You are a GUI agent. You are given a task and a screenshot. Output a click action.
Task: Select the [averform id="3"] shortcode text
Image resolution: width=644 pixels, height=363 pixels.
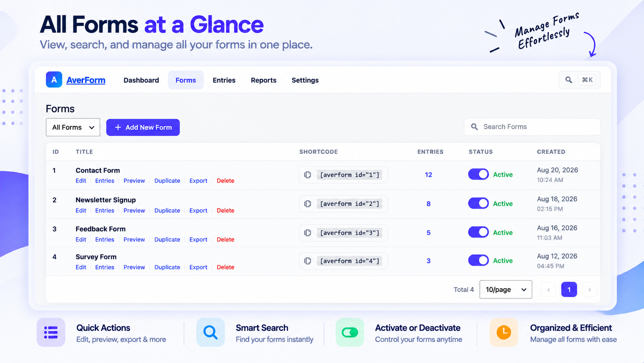coord(350,233)
